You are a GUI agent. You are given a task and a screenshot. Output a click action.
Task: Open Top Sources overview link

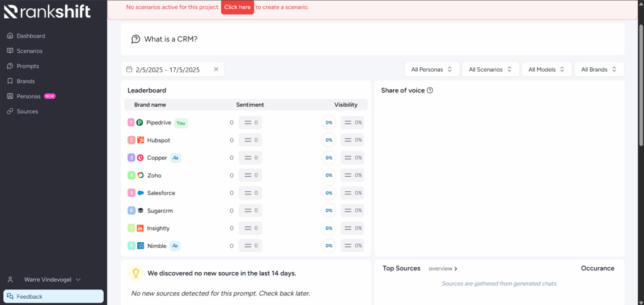(x=443, y=269)
